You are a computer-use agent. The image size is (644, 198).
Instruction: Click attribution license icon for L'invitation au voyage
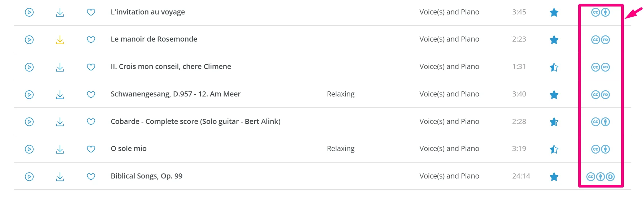pyautogui.click(x=606, y=12)
